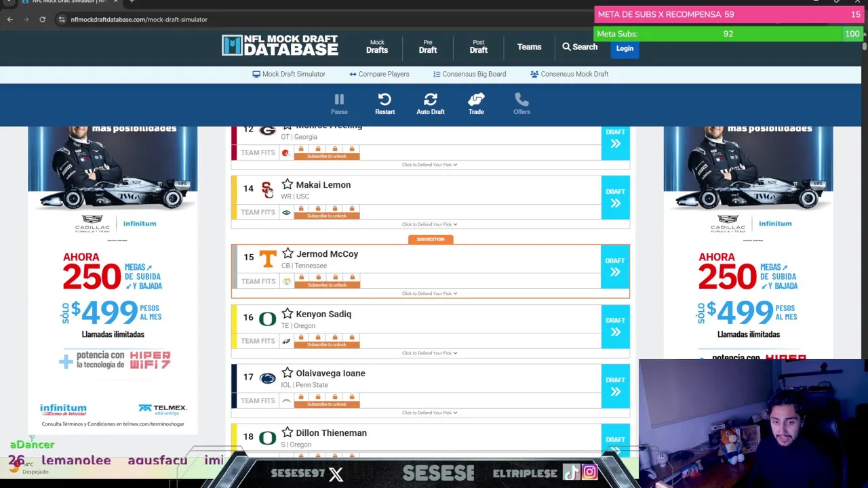Go to Mock Draft Simulator link
This screenshot has width=868, height=488.
(289, 74)
